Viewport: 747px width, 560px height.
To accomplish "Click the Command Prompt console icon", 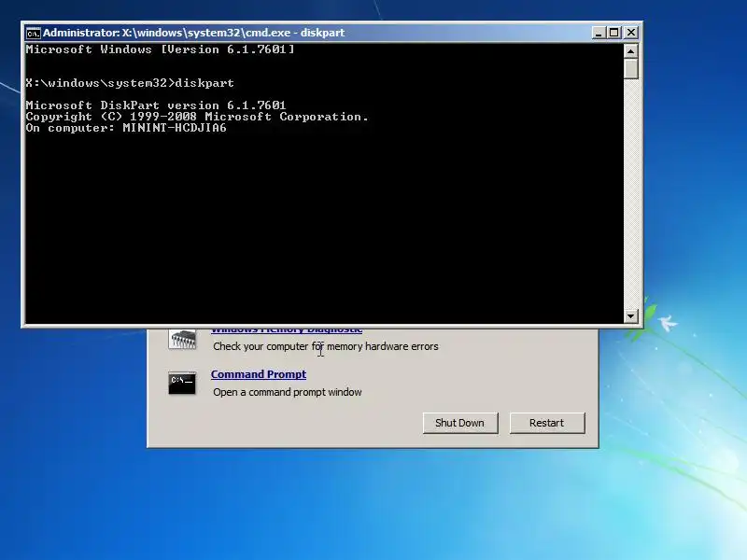I will click(182, 384).
